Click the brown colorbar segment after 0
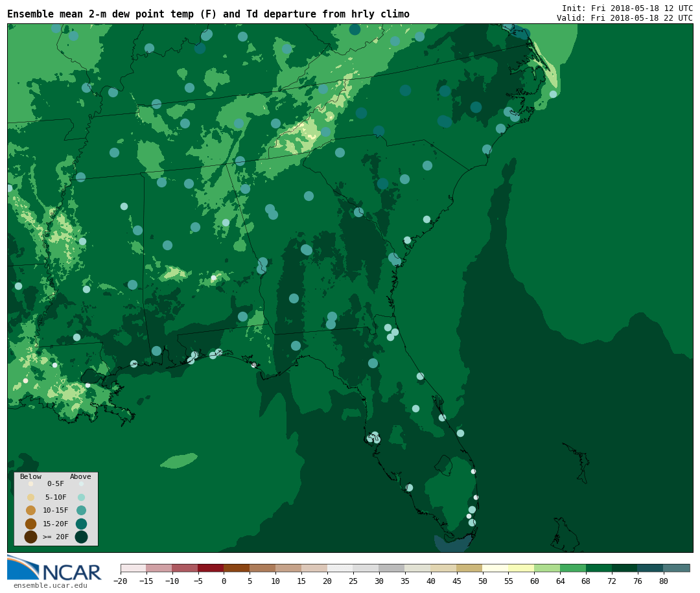The width and height of the screenshot is (700, 593). (x=237, y=568)
